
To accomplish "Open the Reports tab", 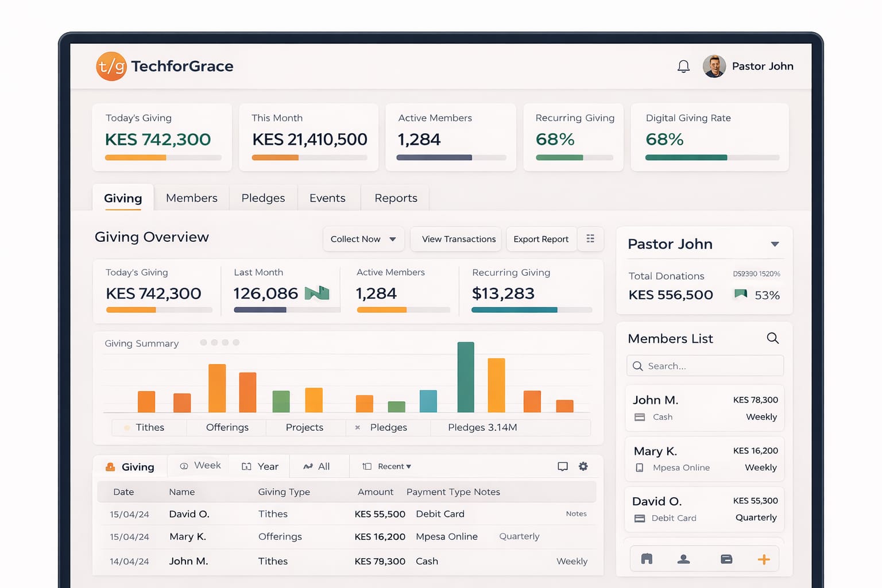I will 396,198.
